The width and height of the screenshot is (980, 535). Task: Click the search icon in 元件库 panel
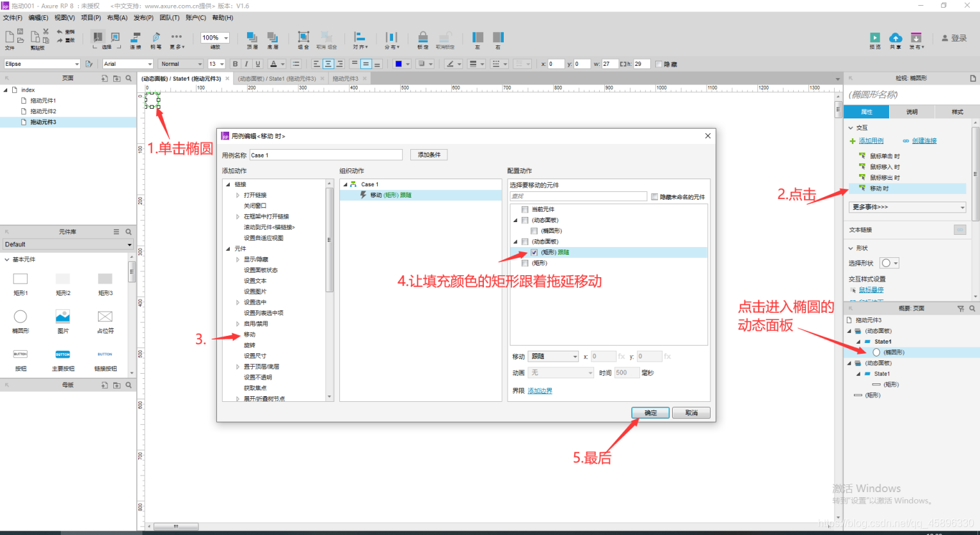(x=129, y=232)
